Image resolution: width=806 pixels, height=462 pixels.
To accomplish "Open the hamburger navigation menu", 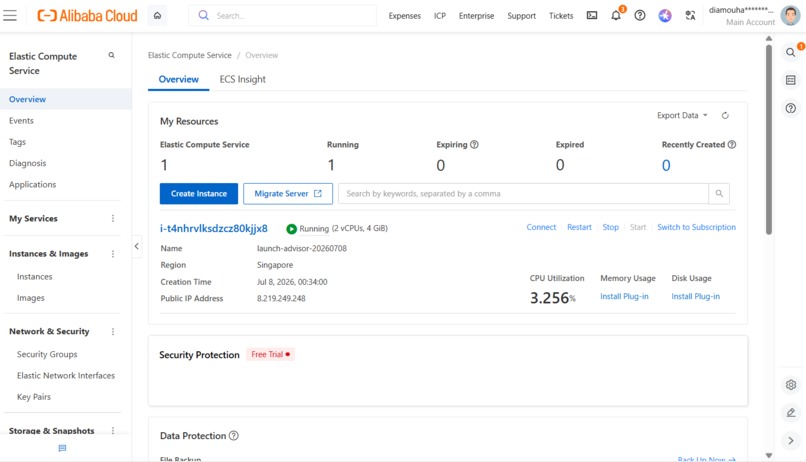I will pyautogui.click(x=10, y=15).
